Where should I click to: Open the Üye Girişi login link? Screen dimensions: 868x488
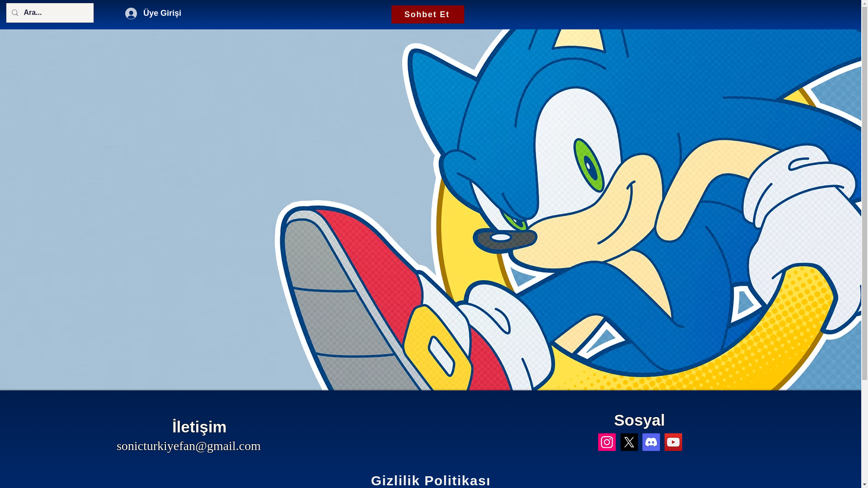(x=162, y=13)
